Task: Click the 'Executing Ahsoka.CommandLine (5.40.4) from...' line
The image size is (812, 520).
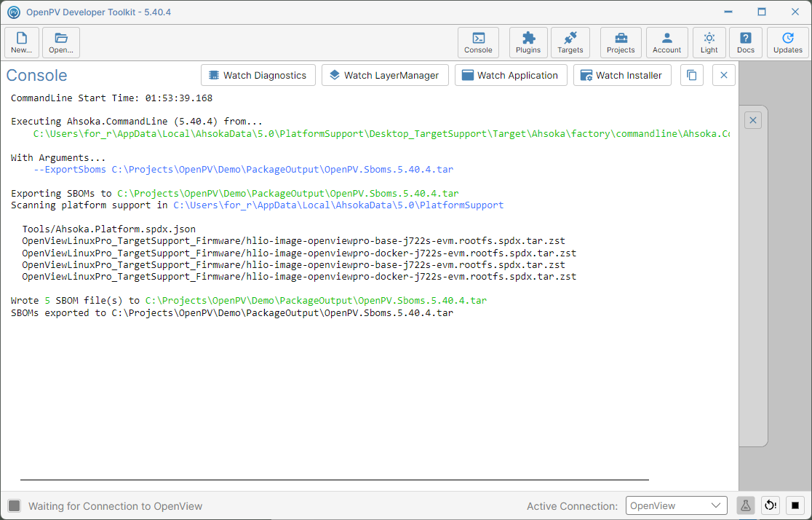Action: click(x=137, y=122)
